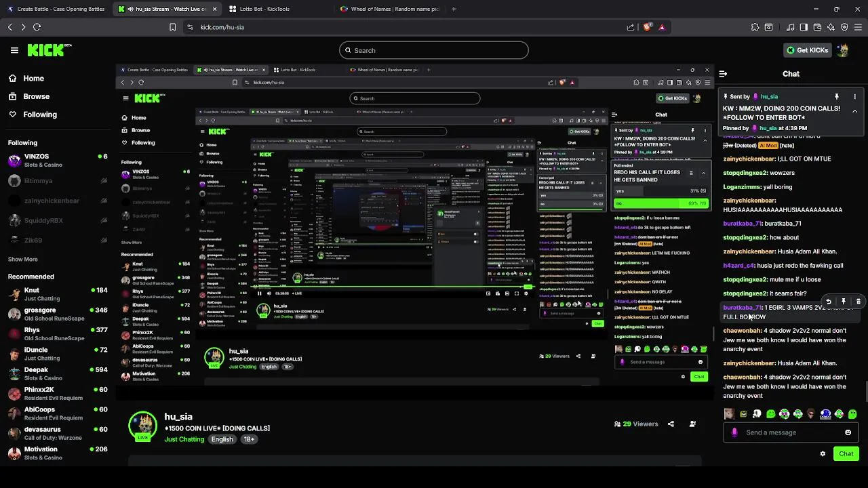The height and width of the screenshot is (488, 868).
Task: Click the 18+ tag
Action: coord(249,439)
